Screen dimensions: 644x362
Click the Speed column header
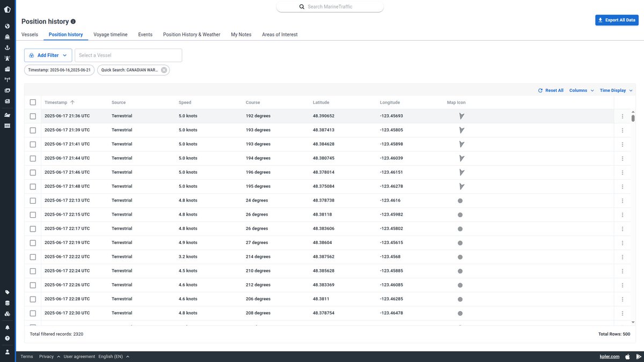185,102
